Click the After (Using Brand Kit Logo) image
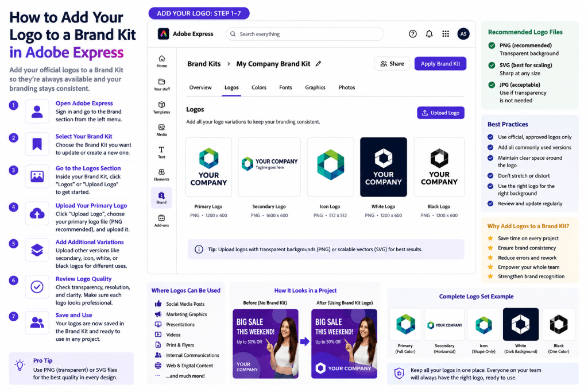This screenshot has width=588, height=392. coord(345,344)
